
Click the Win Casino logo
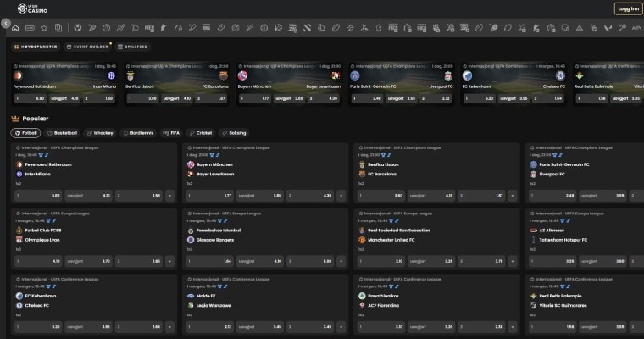[32, 8]
